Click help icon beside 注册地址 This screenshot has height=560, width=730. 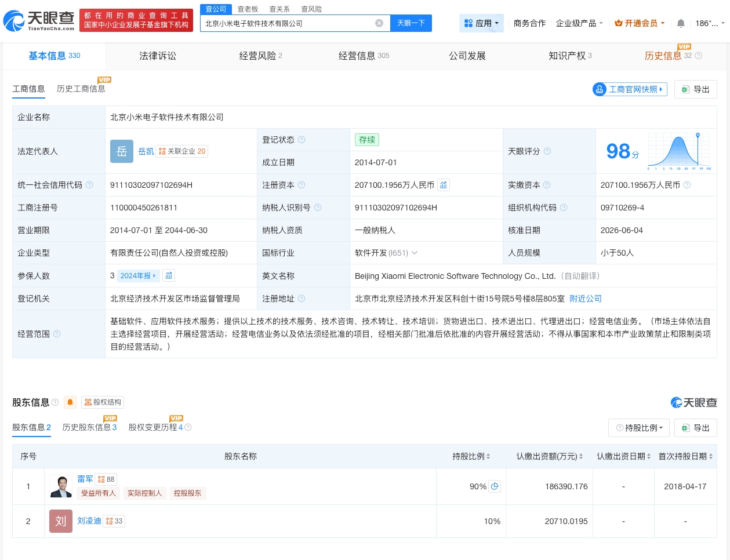click(302, 299)
